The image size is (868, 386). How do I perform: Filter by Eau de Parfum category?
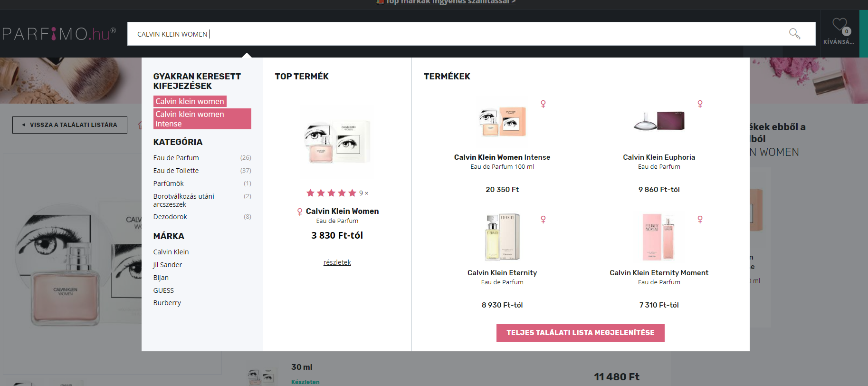[176, 158]
